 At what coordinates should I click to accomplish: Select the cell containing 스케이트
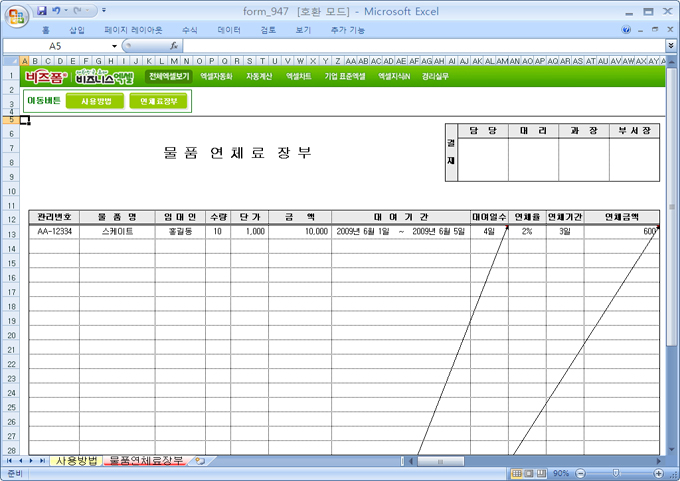(117, 232)
